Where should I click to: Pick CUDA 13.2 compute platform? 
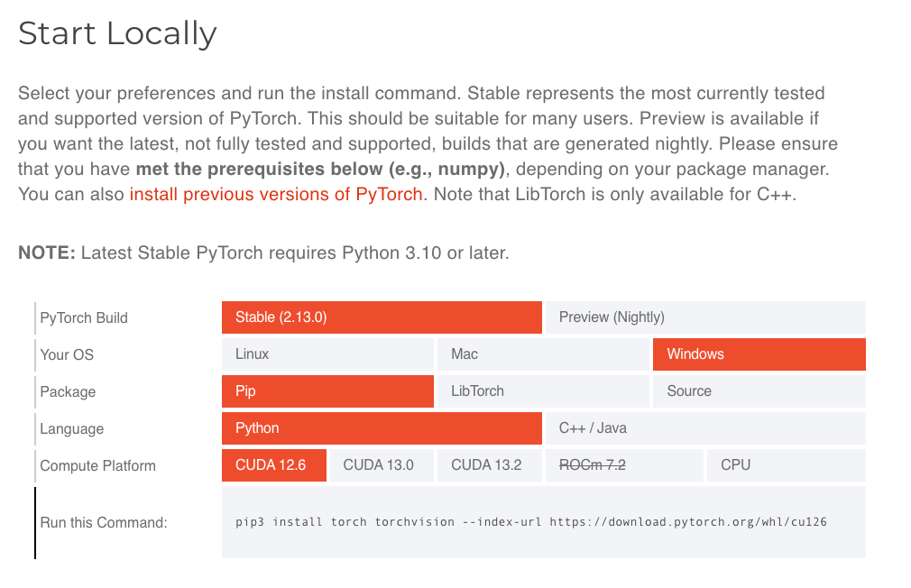490,465
